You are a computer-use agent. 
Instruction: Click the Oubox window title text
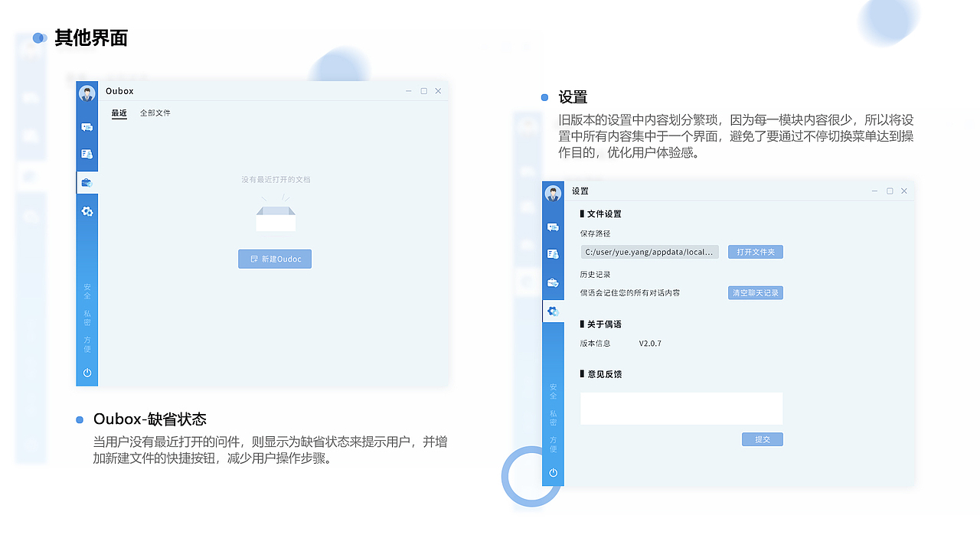pos(119,91)
